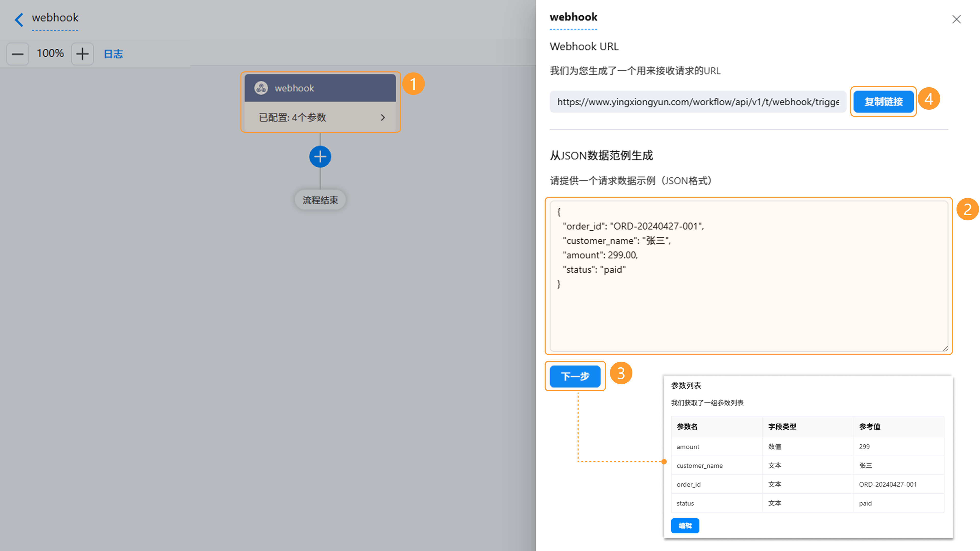Select the webhook node header

point(320,88)
